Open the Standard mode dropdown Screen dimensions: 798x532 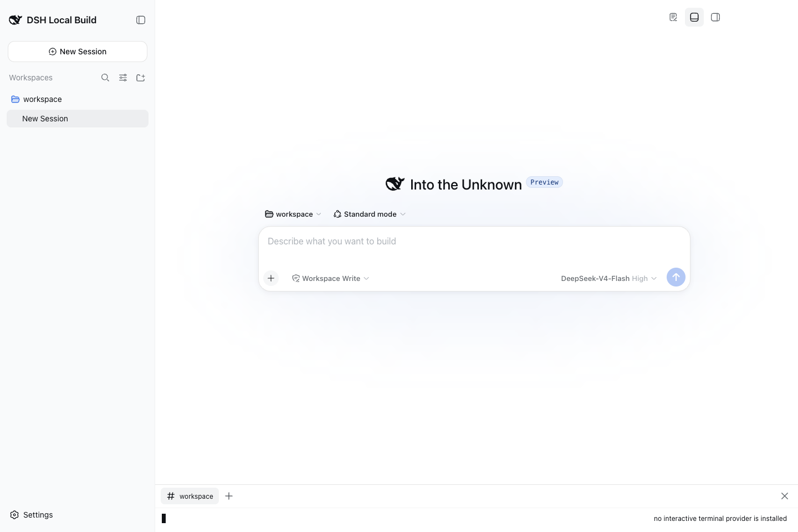click(x=370, y=214)
